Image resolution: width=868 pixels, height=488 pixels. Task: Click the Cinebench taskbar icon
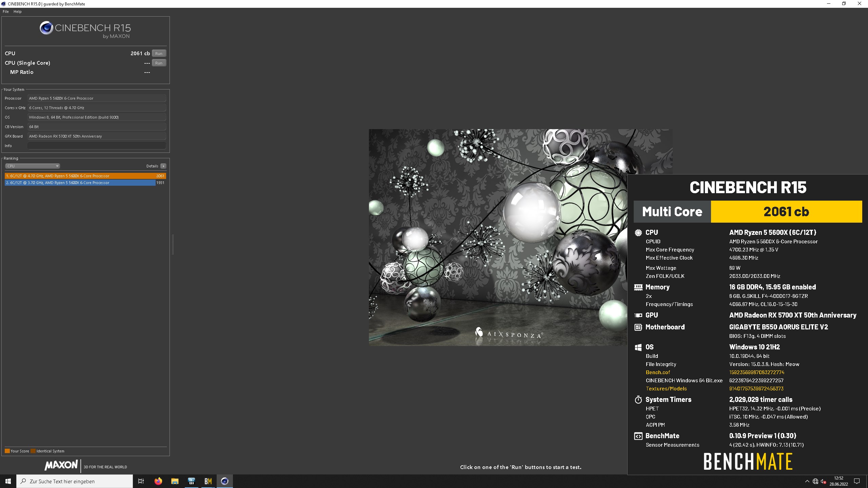(224, 481)
